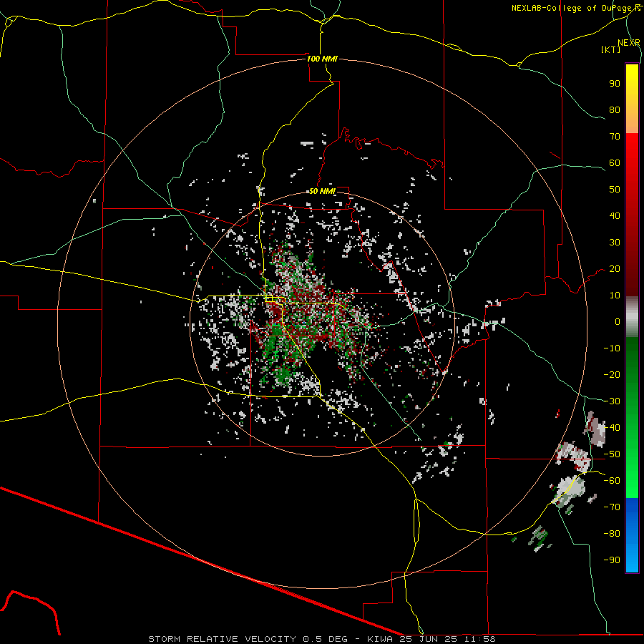Pick the green segment of the color bar
Viewport: 644px width, 644px height.
pyautogui.click(x=632, y=418)
